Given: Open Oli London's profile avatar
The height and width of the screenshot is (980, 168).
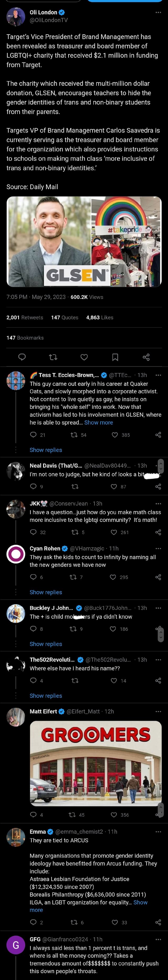Looking at the screenshot, I should 16,17.
